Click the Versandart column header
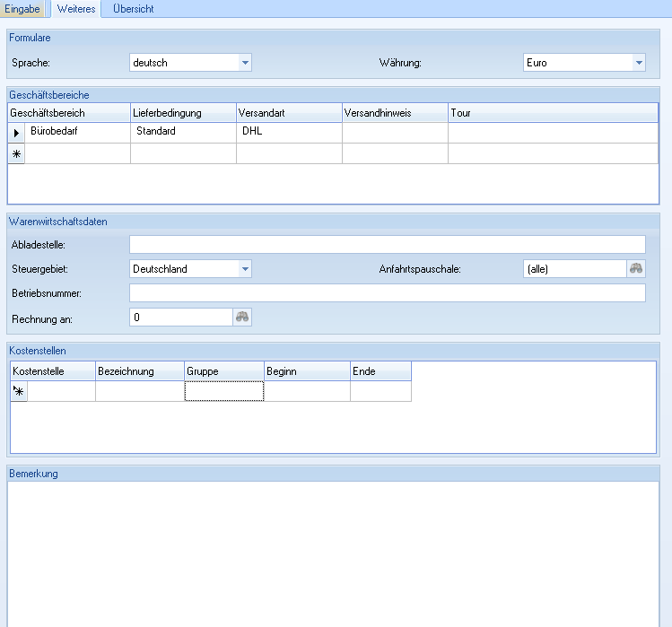The height and width of the screenshot is (627, 672). (289, 113)
